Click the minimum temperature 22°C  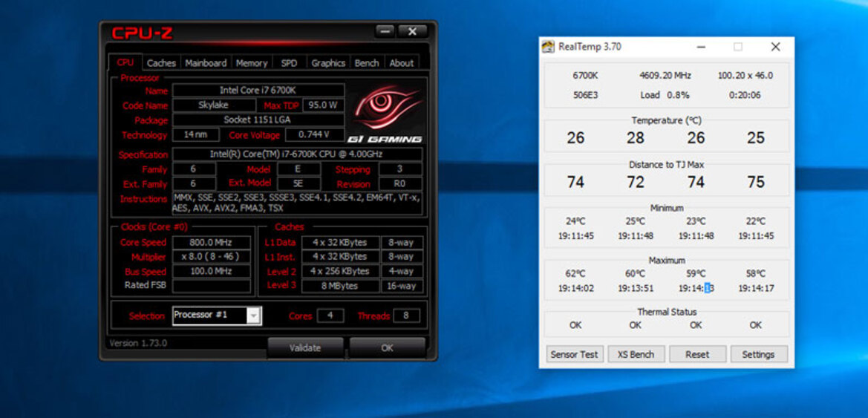[x=756, y=221]
